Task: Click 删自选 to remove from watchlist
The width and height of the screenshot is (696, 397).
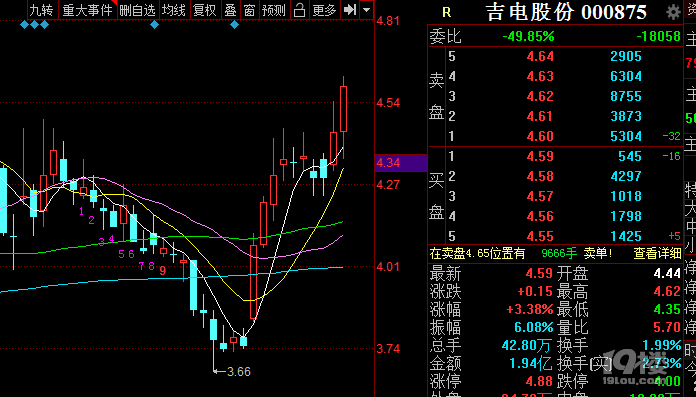Action: [137, 10]
